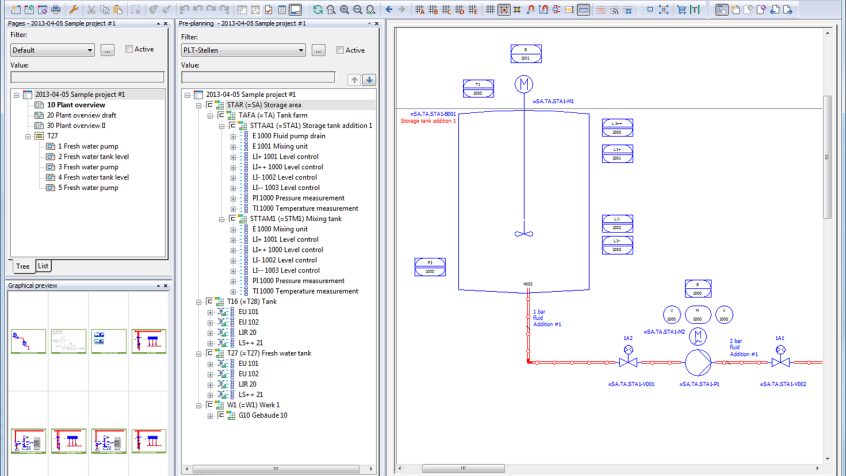846x476 pixels.
Task: Click the Value field in Pre-planning panel
Action: click(x=258, y=77)
